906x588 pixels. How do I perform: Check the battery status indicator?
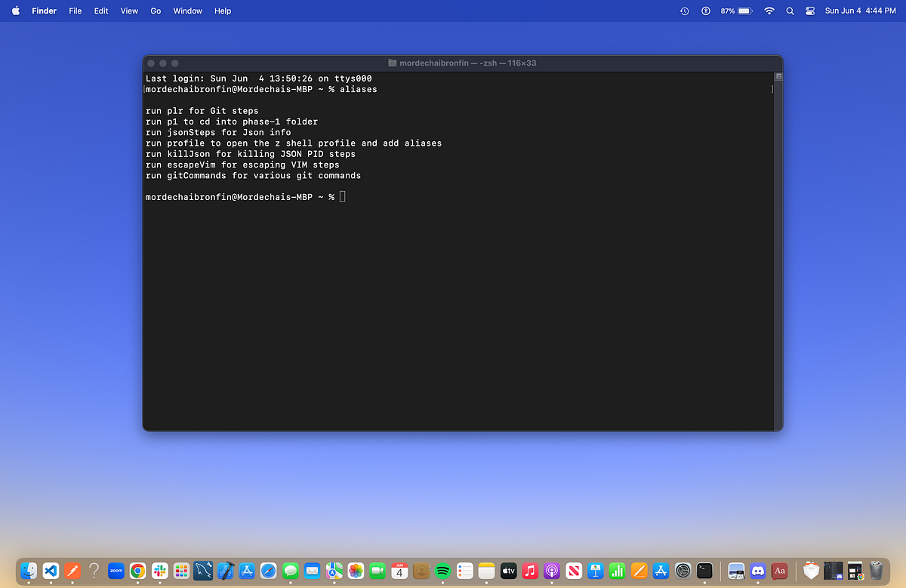pos(738,11)
